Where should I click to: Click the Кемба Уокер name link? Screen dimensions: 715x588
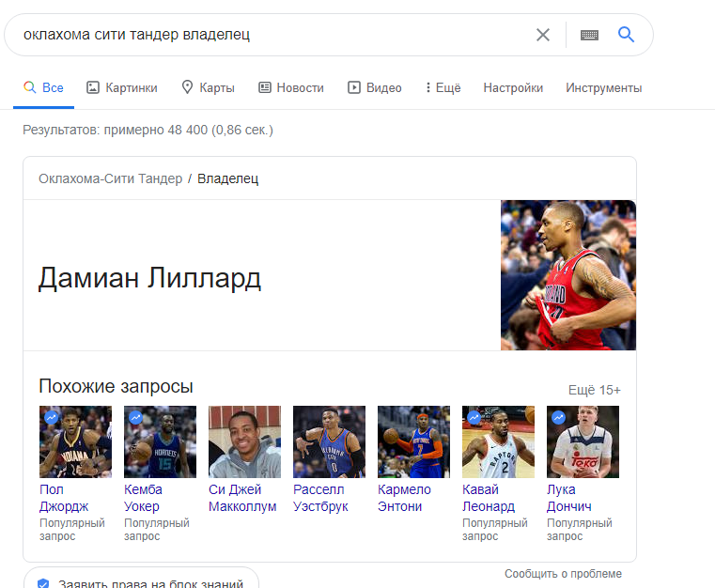click(x=143, y=498)
